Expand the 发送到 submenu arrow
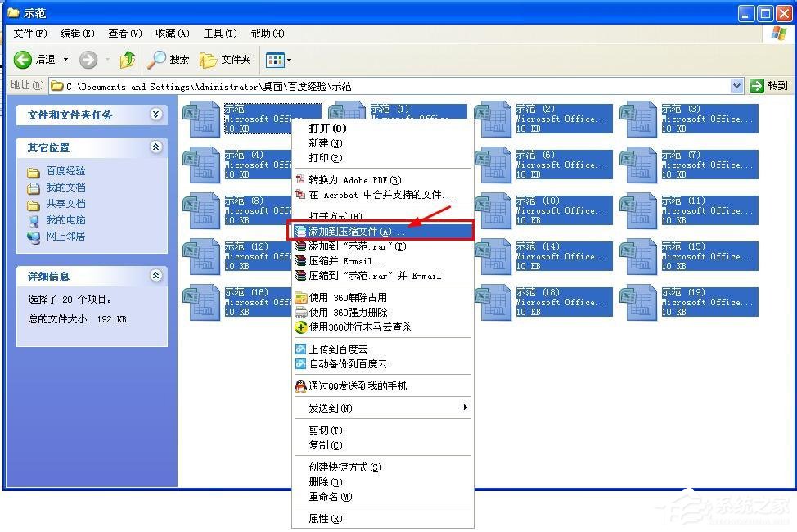The image size is (797, 532). [465, 407]
